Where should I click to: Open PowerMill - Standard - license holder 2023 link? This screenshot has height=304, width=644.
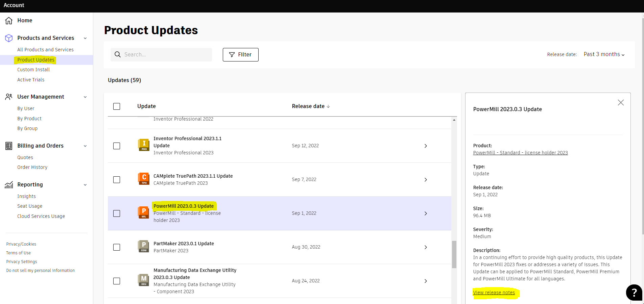[520, 153]
